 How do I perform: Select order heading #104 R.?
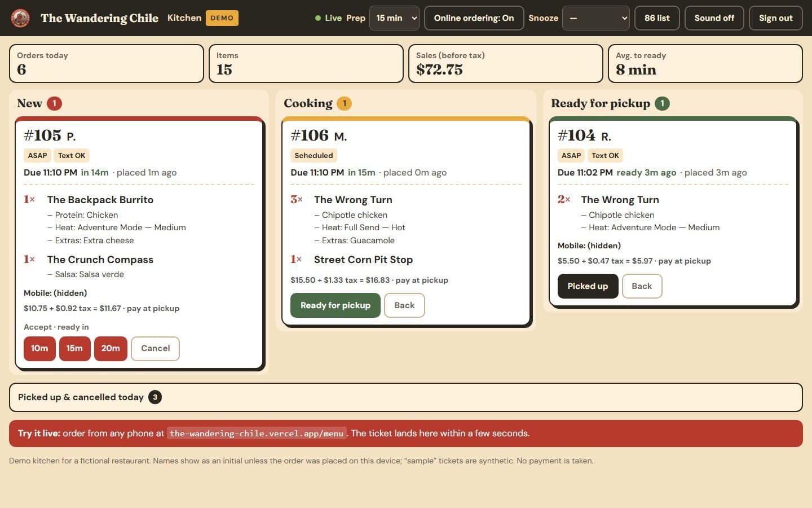[x=584, y=135]
